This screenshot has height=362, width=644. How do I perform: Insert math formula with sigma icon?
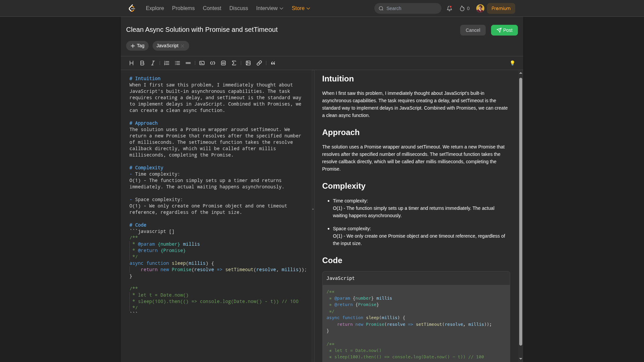click(234, 63)
